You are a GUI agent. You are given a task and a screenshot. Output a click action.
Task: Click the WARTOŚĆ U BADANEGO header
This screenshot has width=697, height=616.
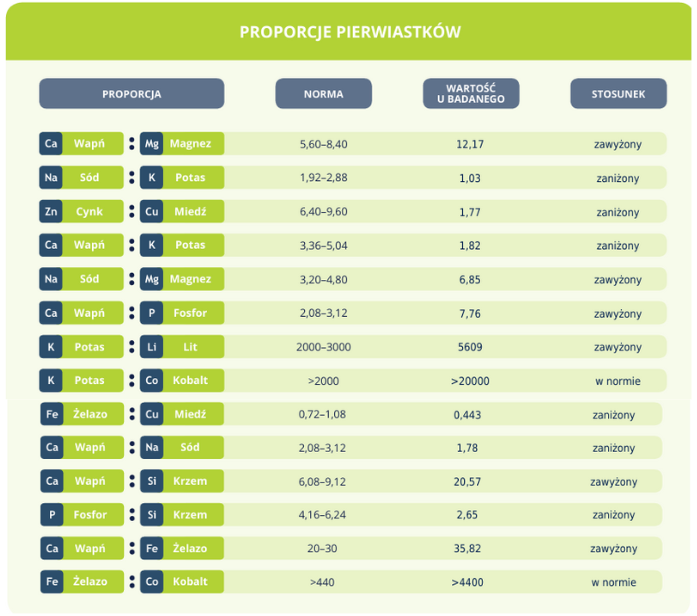(x=470, y=93)
